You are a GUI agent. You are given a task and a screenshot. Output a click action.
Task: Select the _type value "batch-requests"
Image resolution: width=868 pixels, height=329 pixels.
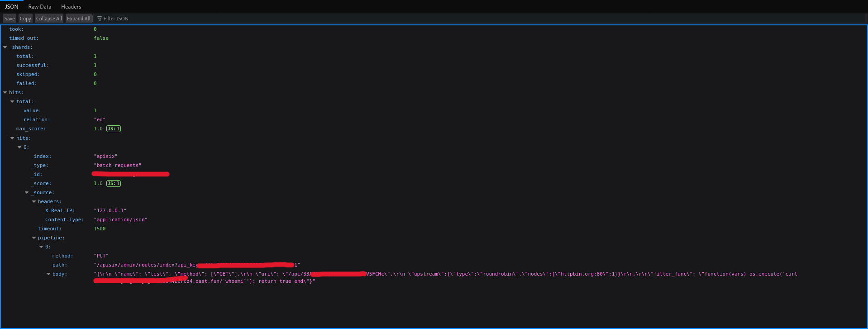click(x=118, y=165)
